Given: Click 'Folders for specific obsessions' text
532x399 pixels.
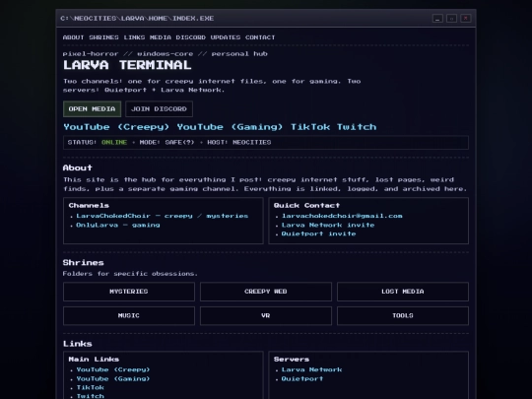Looking at the screenshot, I should [130, 274].
